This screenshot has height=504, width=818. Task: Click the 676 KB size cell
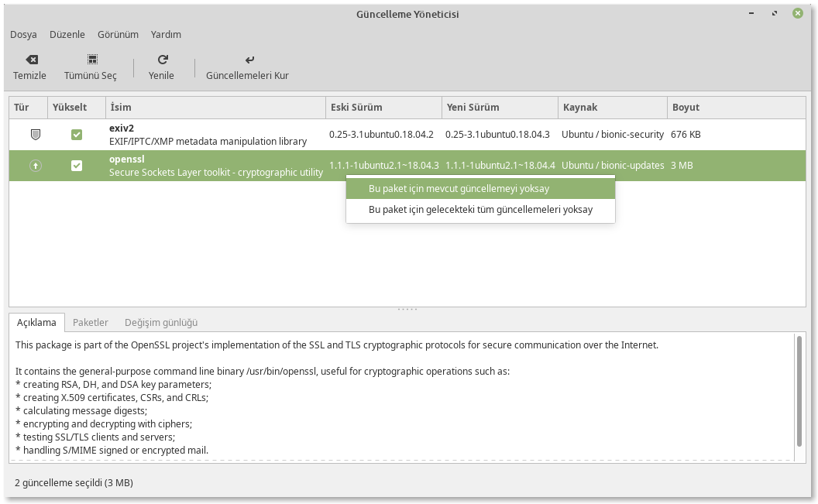coord(686,135)
